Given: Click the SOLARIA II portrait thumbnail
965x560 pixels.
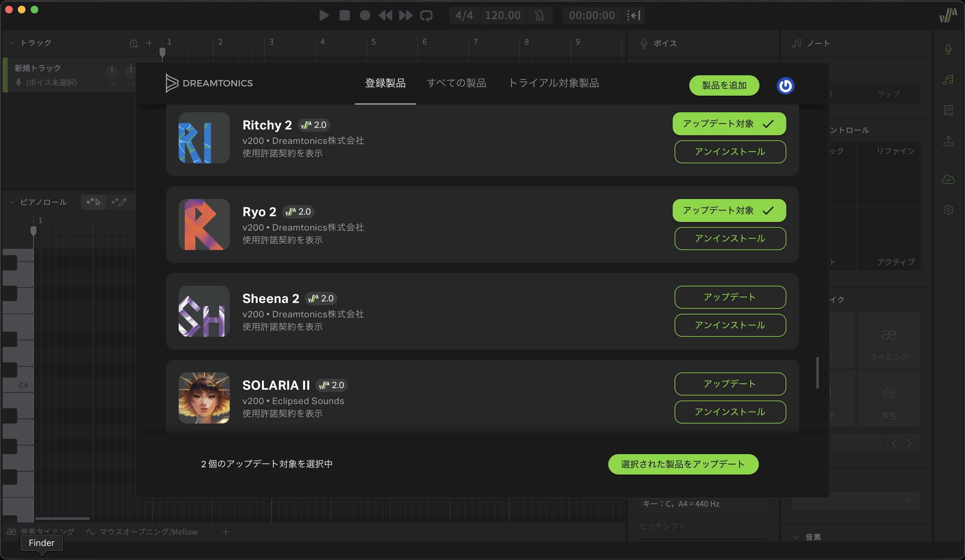Looking at the screenshot, I should [204, 398].
